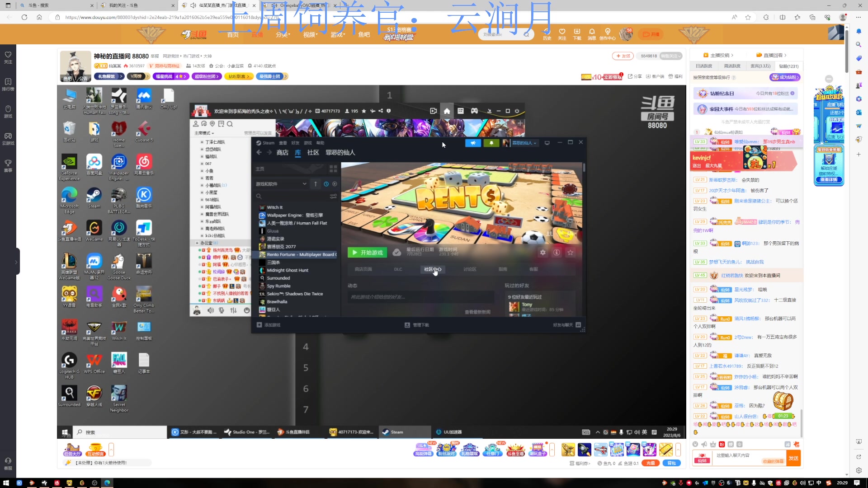Click the 开播 start streaming button
The height and width of the screenshot is (488, 868).
pyautogui.click(x=651, y=34)
